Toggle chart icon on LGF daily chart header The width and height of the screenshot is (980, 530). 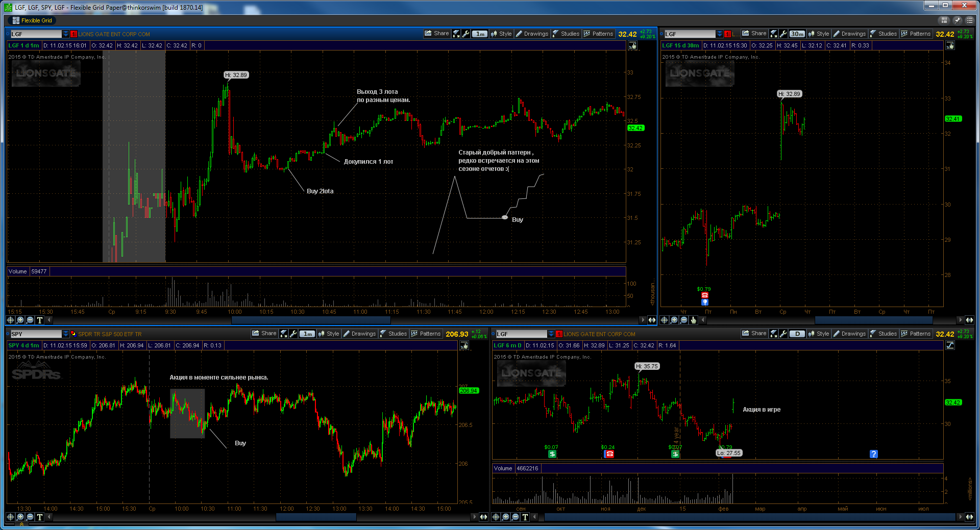[x=950, y=345]
